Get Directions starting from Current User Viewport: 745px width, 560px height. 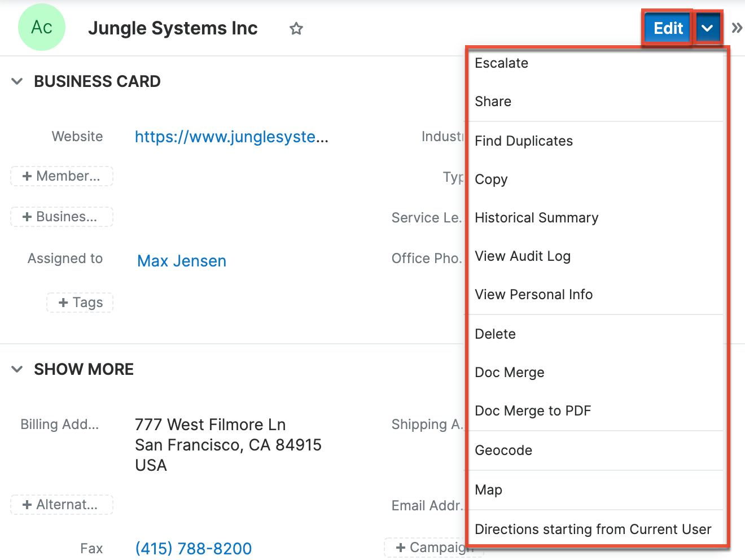[x=593, y=530]
